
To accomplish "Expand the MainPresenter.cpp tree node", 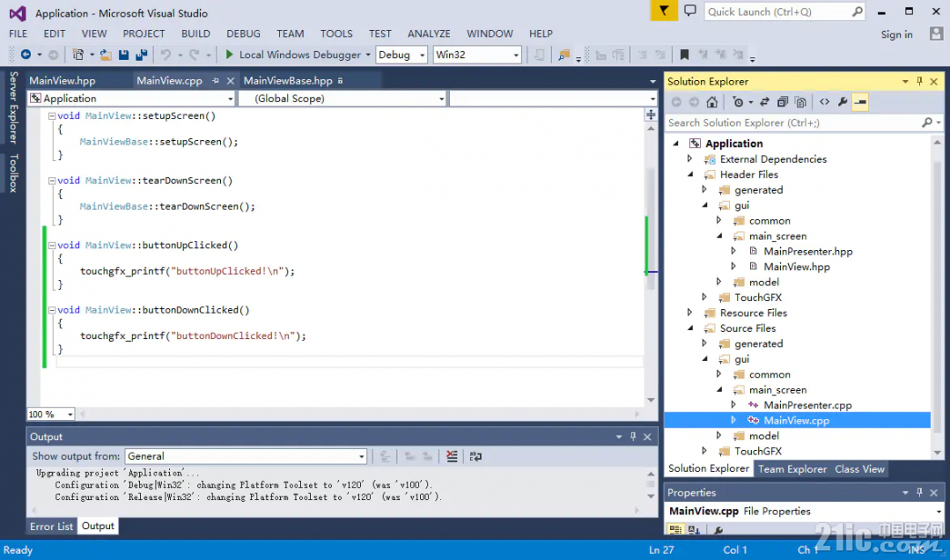I will [x=733, y=405].
